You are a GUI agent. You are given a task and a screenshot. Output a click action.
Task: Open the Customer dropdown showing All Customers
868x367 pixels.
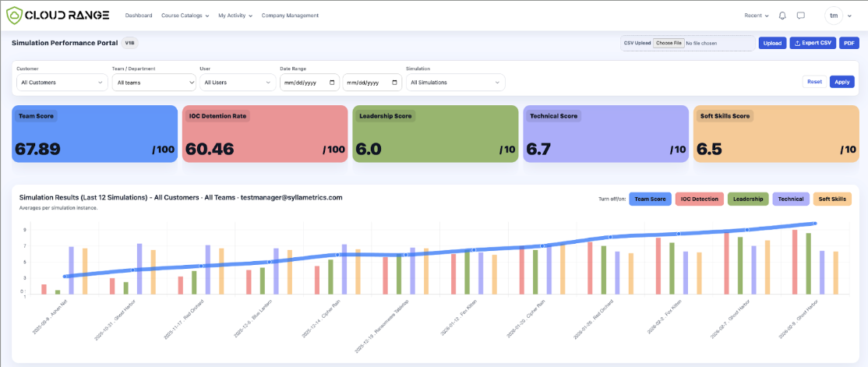[x=62, y=83]
